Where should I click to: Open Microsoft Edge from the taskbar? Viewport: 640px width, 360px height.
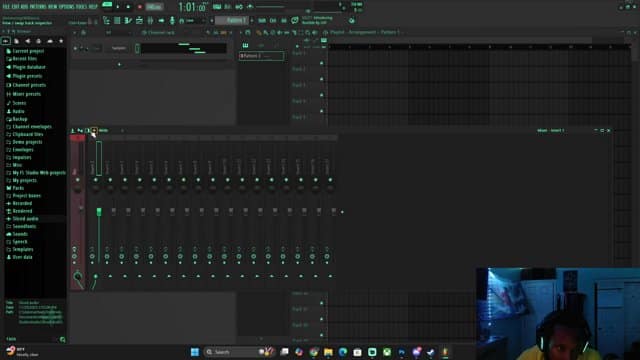pos(343,352)
